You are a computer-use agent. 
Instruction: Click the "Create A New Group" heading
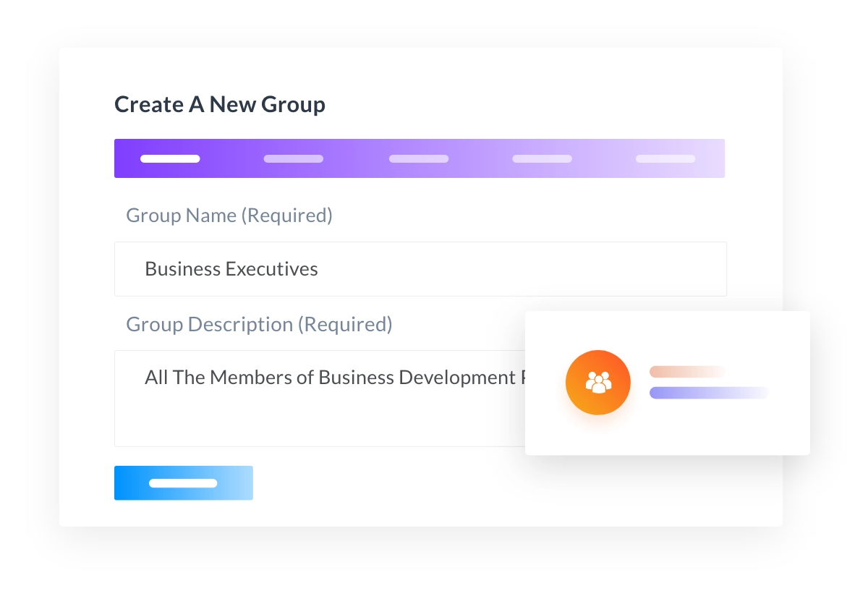[x=220, y=105]
